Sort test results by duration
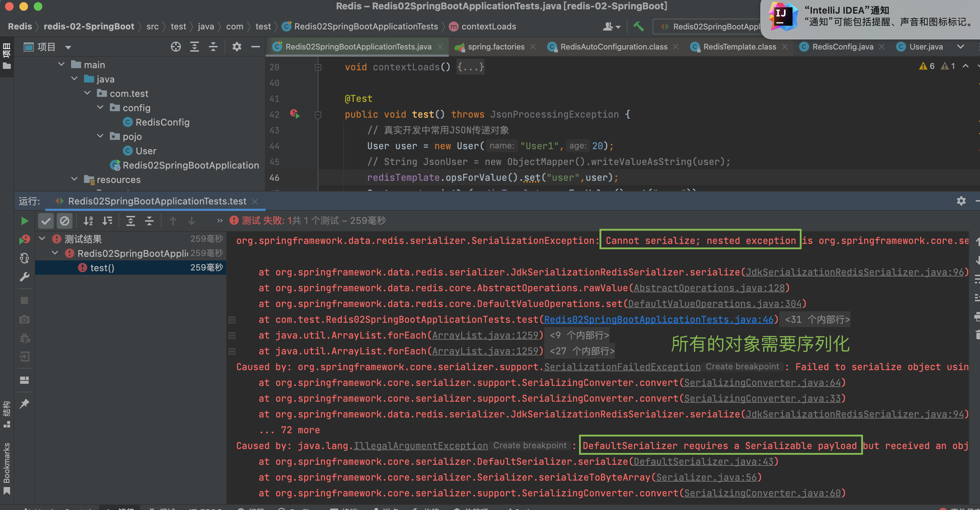The image size is (980, 510). coord(107,221)
